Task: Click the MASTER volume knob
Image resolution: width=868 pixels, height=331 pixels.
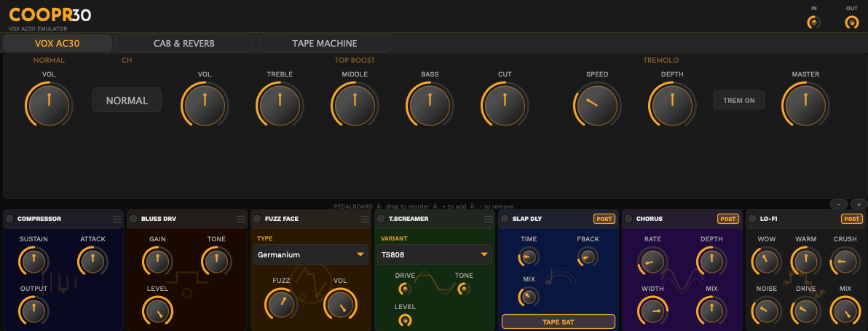Action: pos(805,105)
